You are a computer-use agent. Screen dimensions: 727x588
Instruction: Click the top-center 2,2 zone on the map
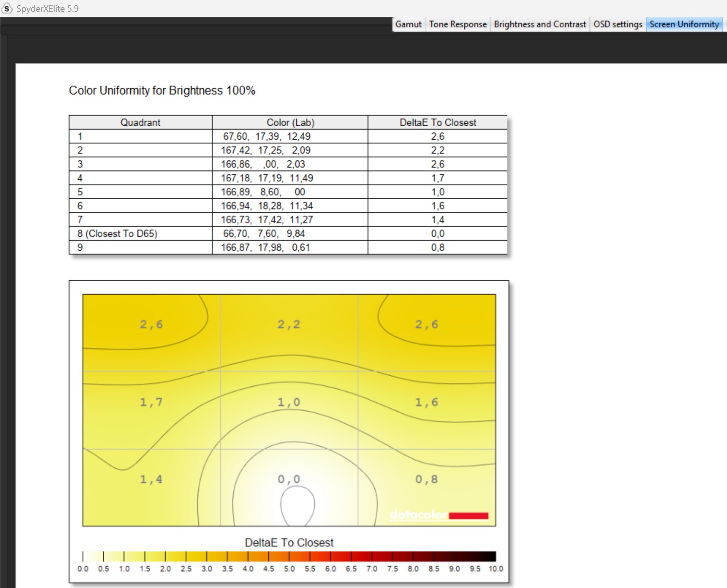pyautogui.click(x=289, y=324)
